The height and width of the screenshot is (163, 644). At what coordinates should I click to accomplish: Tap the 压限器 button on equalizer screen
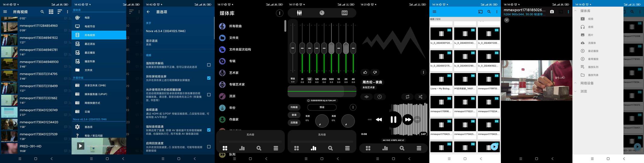click(x=294, y=123)
